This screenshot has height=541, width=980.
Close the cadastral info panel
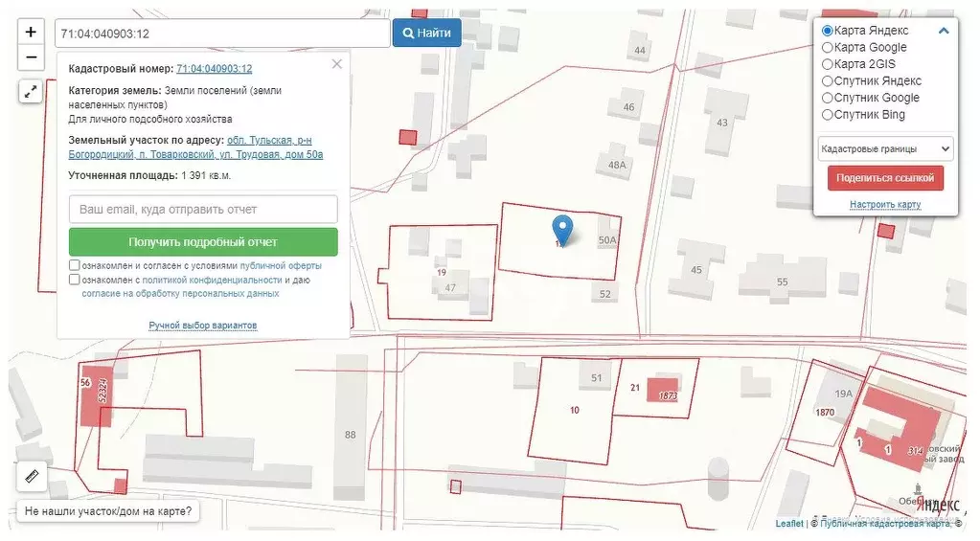pyautogui.click(x=336, y=64)
